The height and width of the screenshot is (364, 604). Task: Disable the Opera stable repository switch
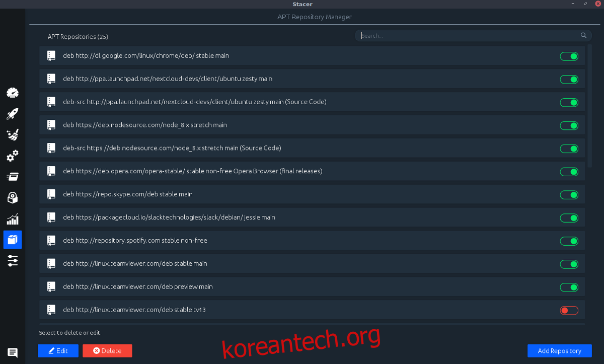569,172
